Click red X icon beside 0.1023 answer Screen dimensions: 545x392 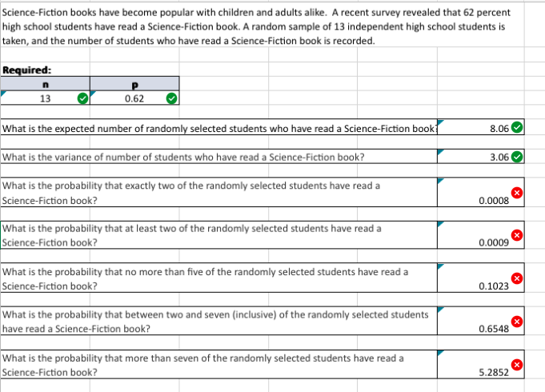point(517,278)
